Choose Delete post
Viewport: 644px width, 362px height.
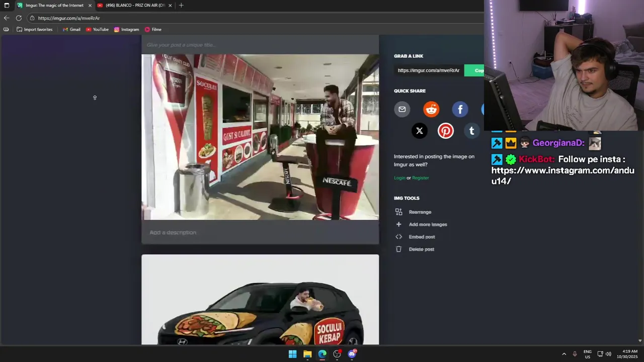click(421, 249)
